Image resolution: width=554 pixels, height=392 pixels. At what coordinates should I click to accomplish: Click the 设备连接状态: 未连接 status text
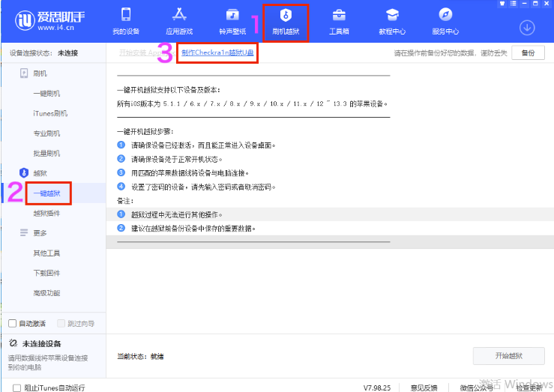coord(43,53)
